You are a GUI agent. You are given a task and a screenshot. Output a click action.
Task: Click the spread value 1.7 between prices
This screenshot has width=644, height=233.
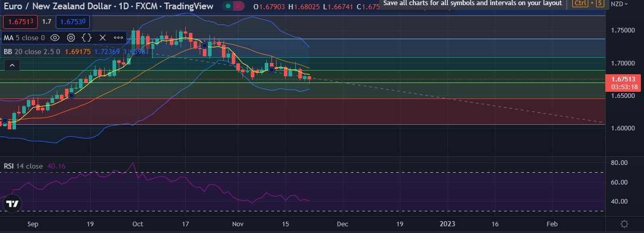pos(46,22)
